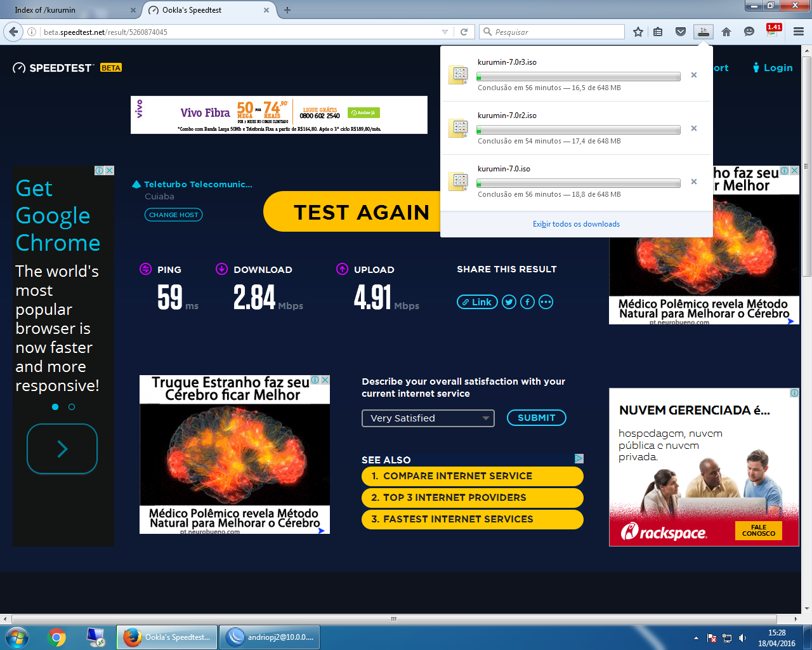This screenshot has width=812, height=650.
Task: Click the kurumin-7.0r3.iso download progress bar
Action: click(x=579, y=76)
